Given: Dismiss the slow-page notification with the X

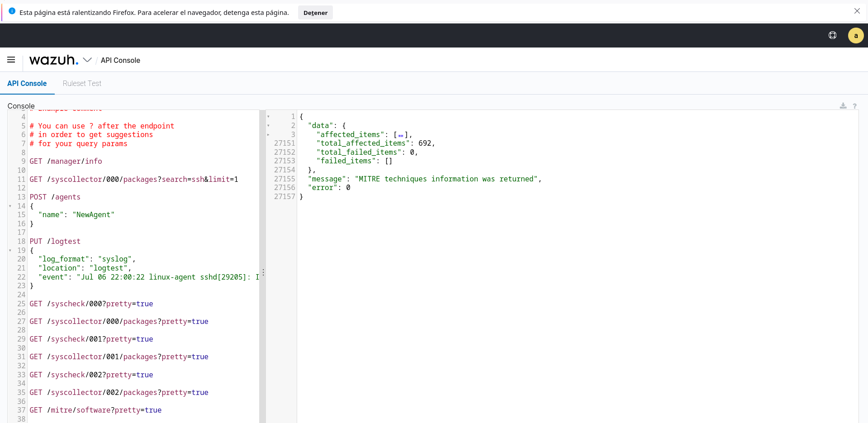Looking at the screenshot, I should (857, 11).
